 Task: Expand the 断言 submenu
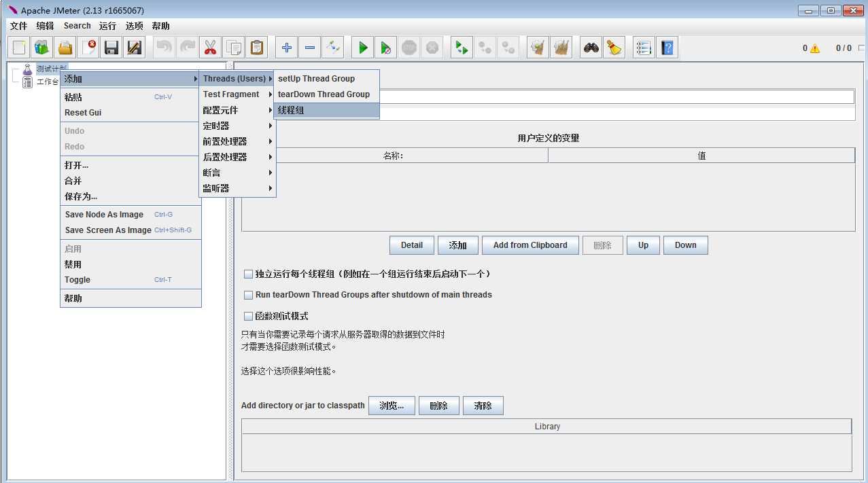pos(237,173)
